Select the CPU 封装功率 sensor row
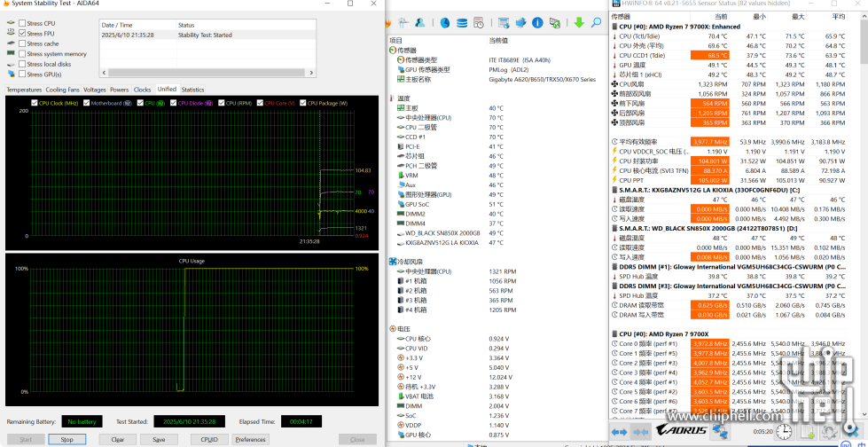Viewport: 868px width, 447px height. tap(729, 161)
